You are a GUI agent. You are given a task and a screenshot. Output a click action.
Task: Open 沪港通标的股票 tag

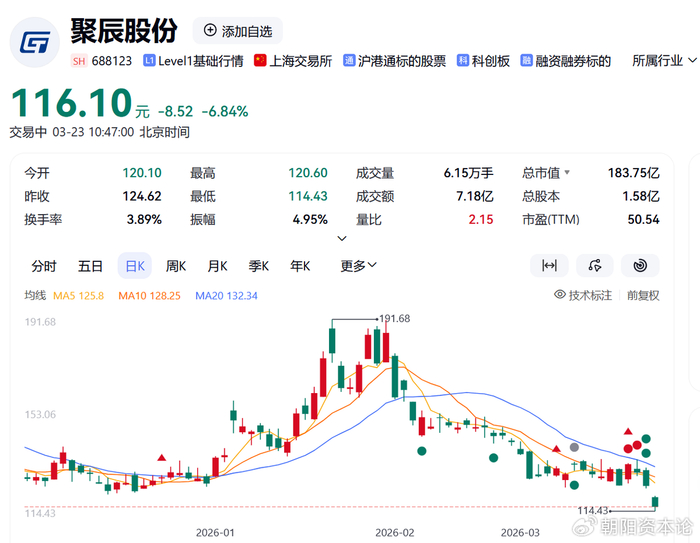(x=395, y=61)
